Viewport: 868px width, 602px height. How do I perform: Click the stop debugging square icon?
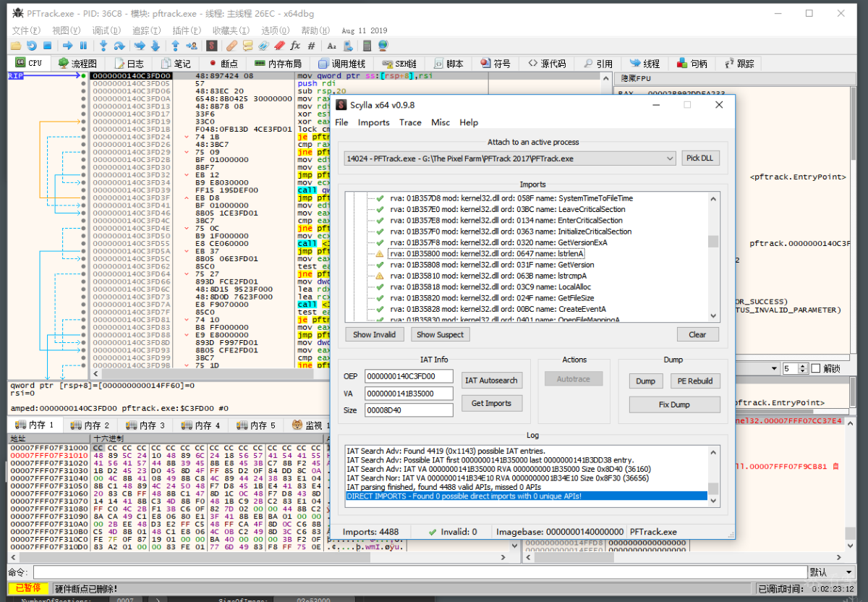coord(48,45)
